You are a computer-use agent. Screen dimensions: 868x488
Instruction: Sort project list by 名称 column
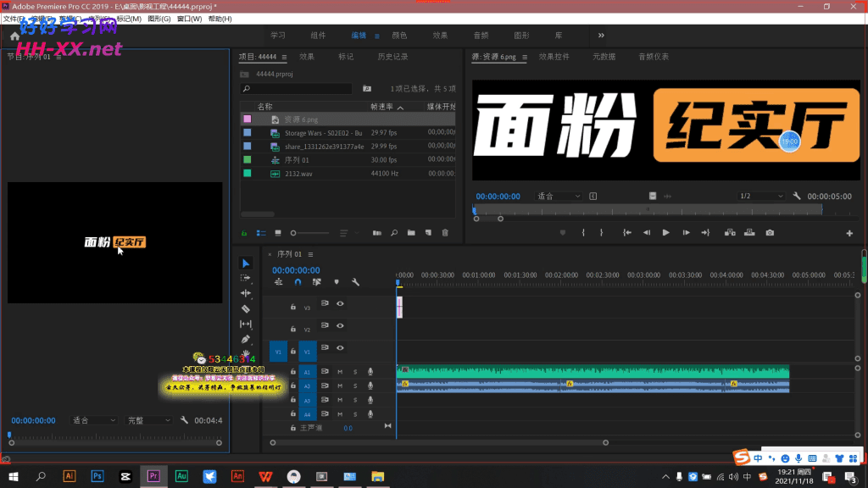(264, 107)
